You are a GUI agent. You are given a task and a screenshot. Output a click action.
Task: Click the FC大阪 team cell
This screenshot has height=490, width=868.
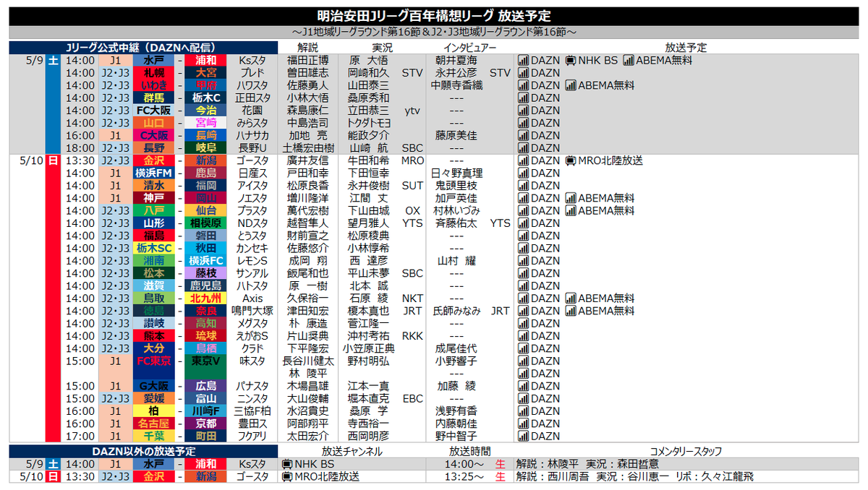[x=153, y=111]
